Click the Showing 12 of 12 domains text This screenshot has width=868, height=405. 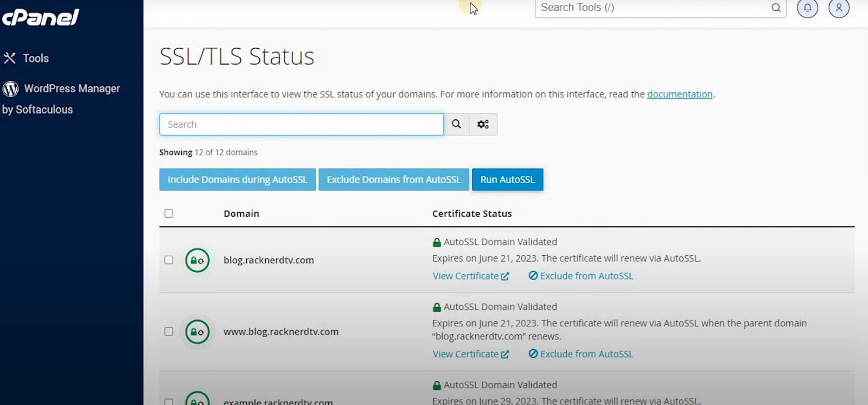tap(208, 153)
